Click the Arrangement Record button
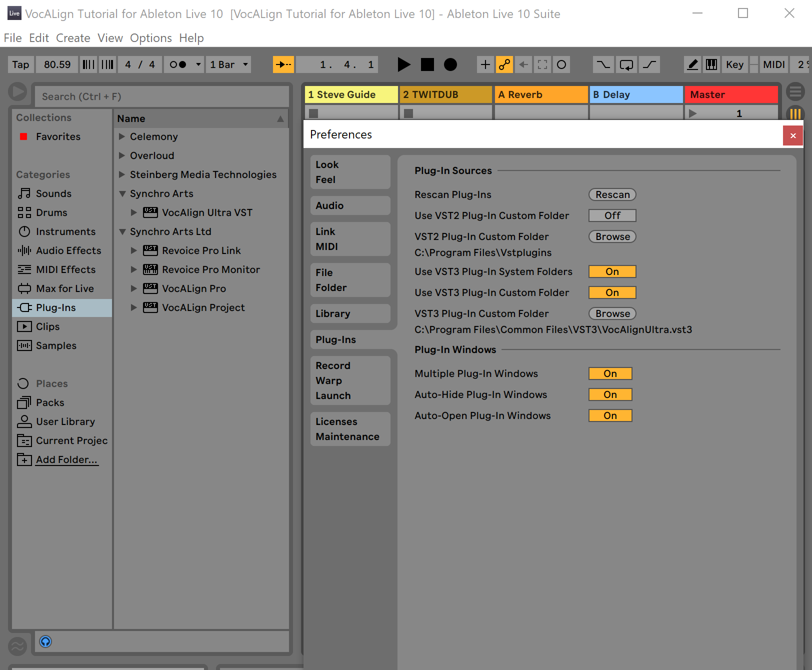 click(450, 64)
